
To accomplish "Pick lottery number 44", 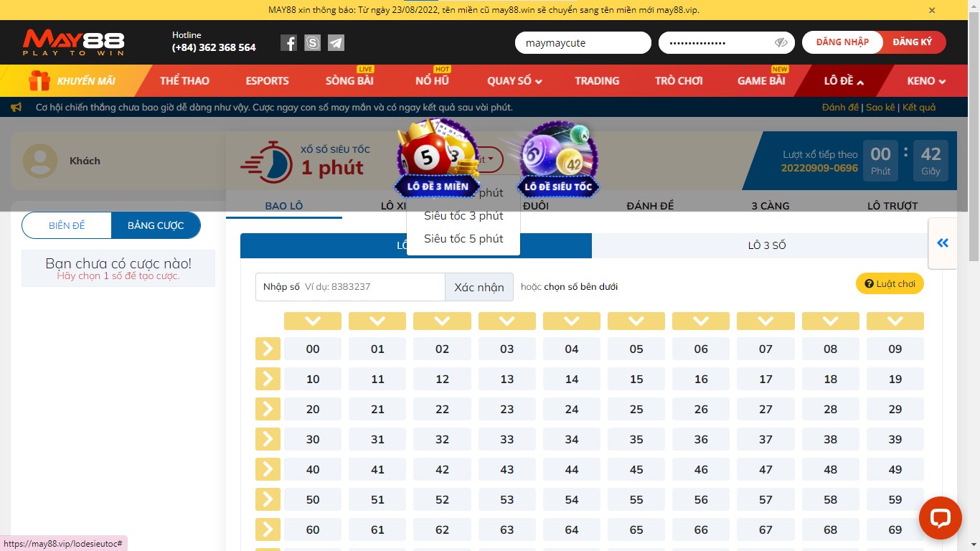I will pyautogui.click(x=572, y=469).
